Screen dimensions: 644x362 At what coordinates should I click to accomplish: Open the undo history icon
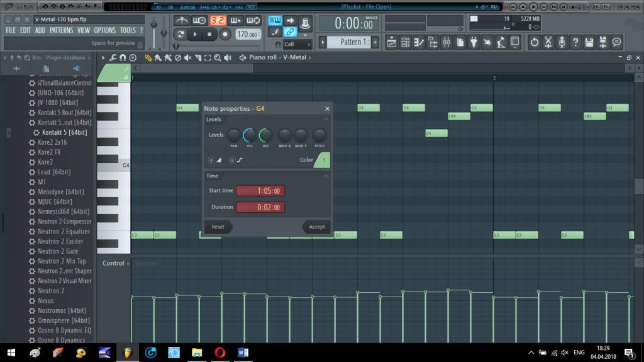pyautogui.click(x=535, y=42)
